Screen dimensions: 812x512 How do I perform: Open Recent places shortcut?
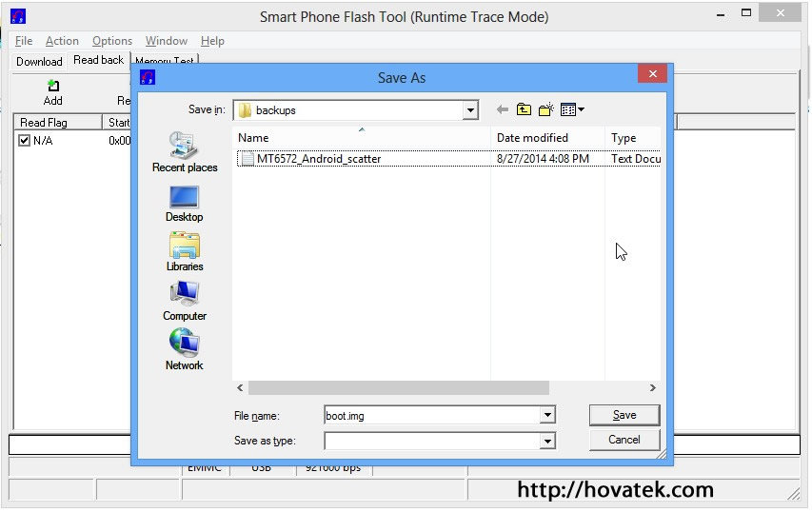coord(185,152)
